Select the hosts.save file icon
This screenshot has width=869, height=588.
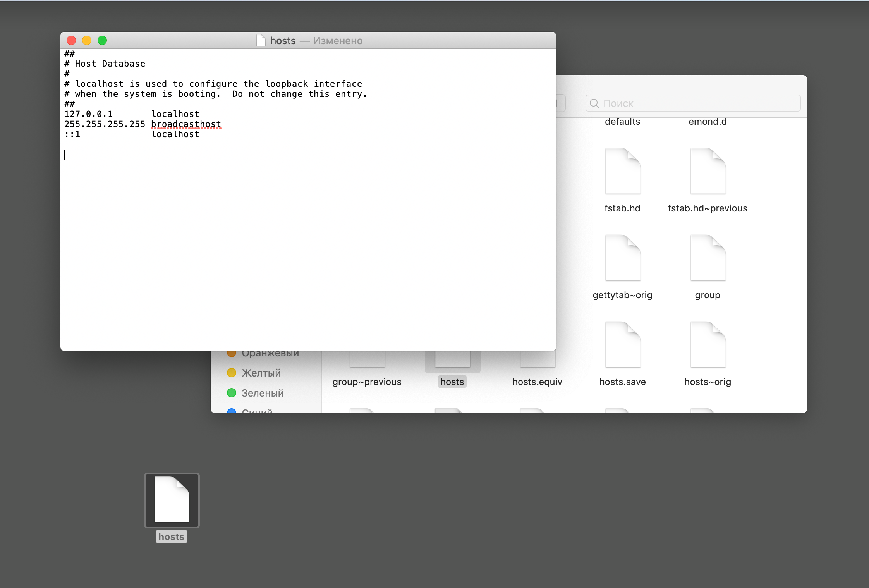click(622, 344)
